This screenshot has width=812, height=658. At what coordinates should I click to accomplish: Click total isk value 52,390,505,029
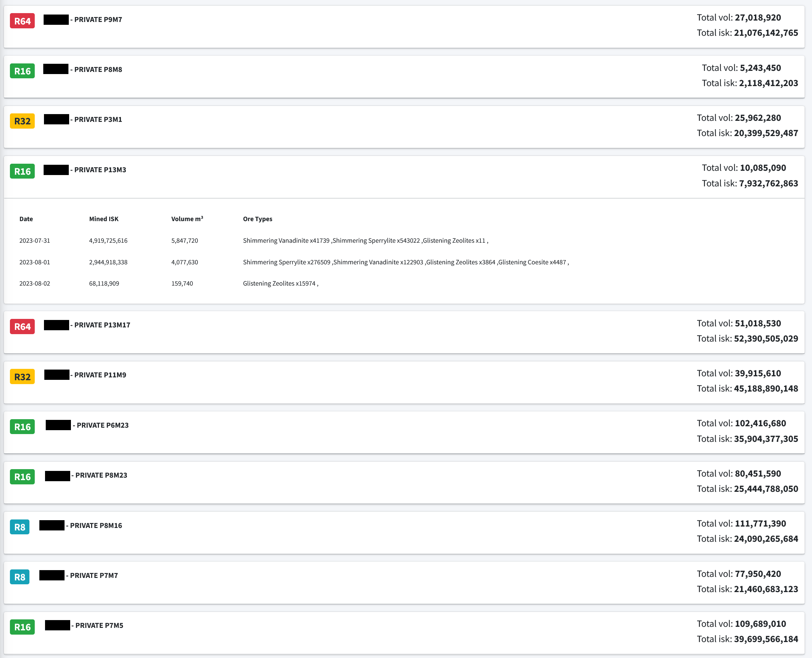[x=765, y=338]
